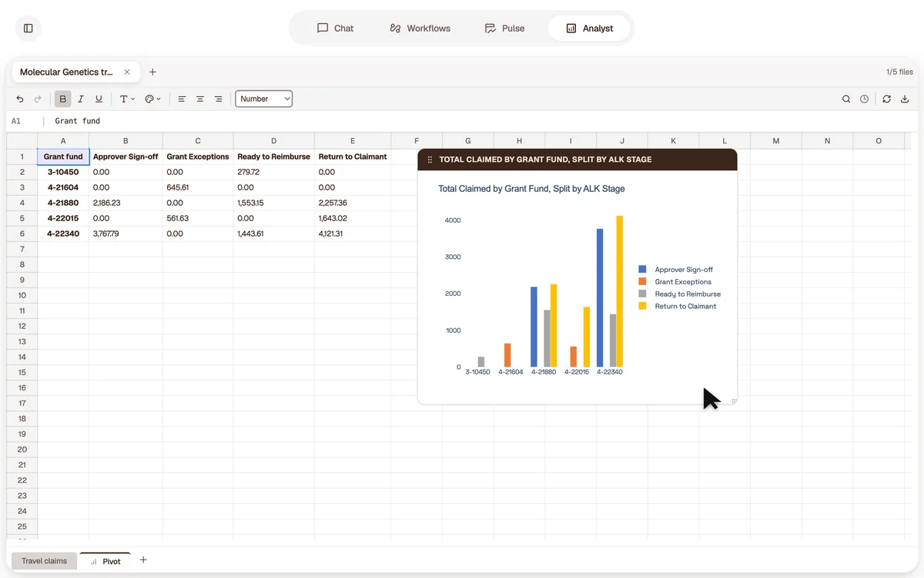Select row 10 header
The image size is (924, 578).
pyautogui.click(x=22, y=295)
